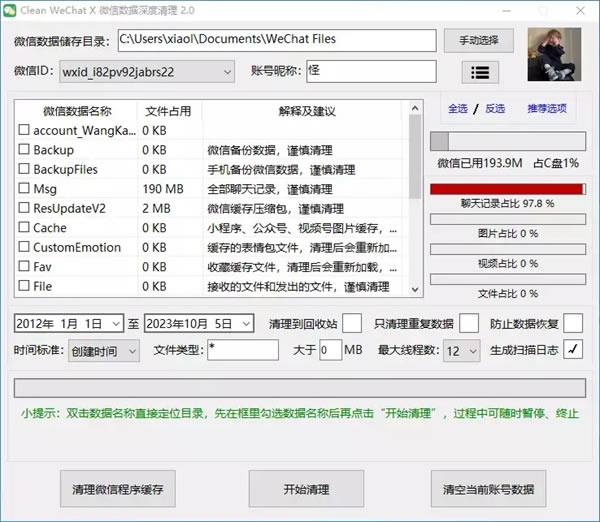Click 清理微信程序缓存 button

click(118, 489)
